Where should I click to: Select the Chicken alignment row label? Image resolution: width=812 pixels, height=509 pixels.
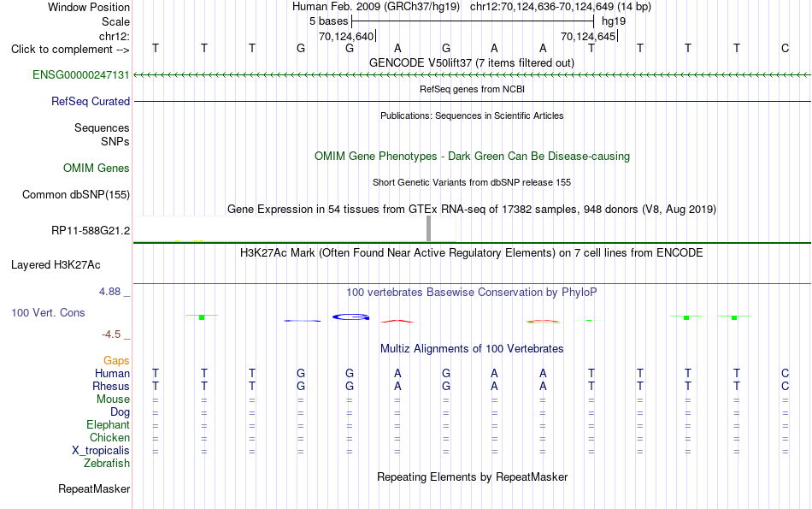pyautogui.click(x=109, y=437)
